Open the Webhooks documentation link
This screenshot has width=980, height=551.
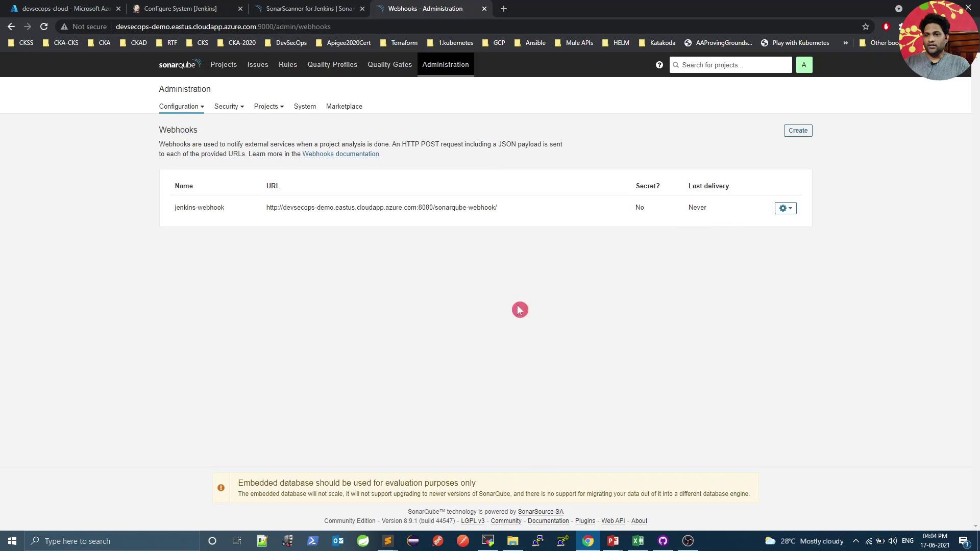click(340, 154)
